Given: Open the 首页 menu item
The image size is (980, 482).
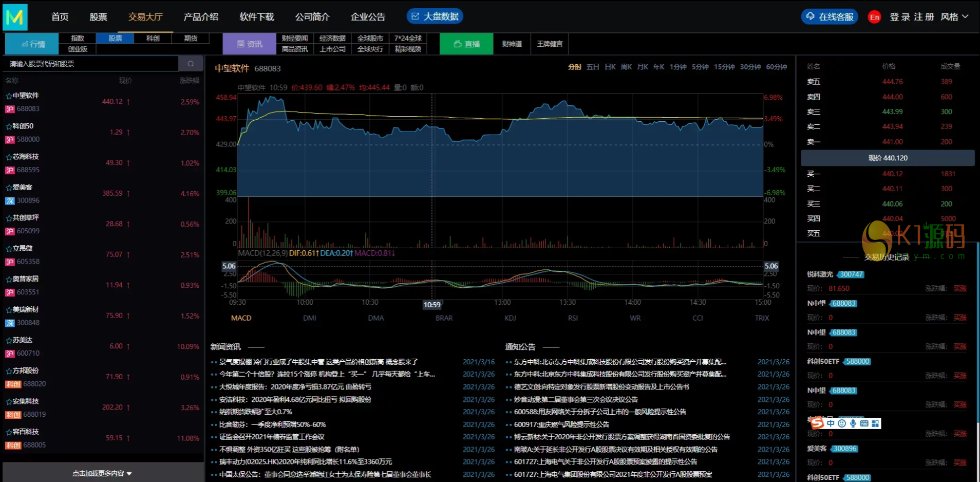Looking at the screenshot, I should click(60, 17).
